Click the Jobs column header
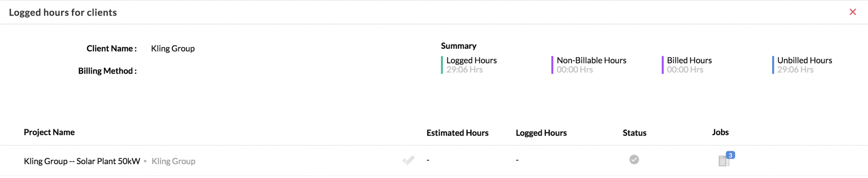This screenshot has width=868, height=178. click(x=720, y=132)
